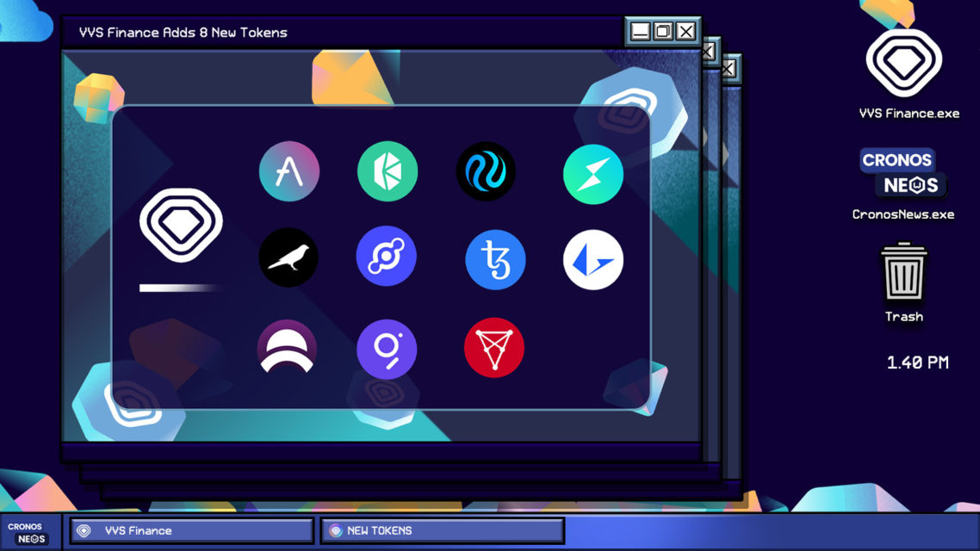This screenshot has height=551, width=980.
Task: Select the black raven bird token icon
Action: [288, 257]
